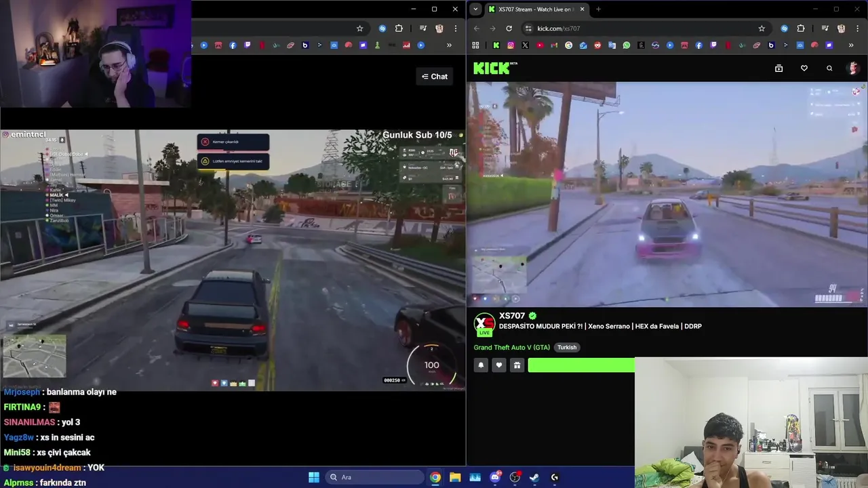Click the XS707 live stream video

coord(667,195)
